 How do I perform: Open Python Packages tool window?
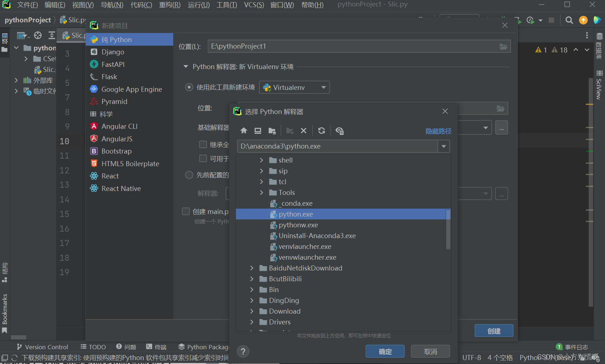tap(203, 347)
